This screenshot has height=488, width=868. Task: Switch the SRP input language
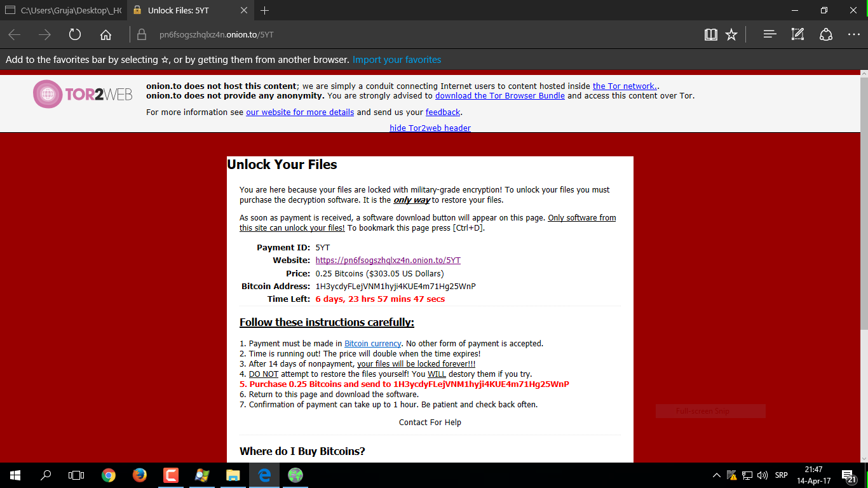point(782,475)
